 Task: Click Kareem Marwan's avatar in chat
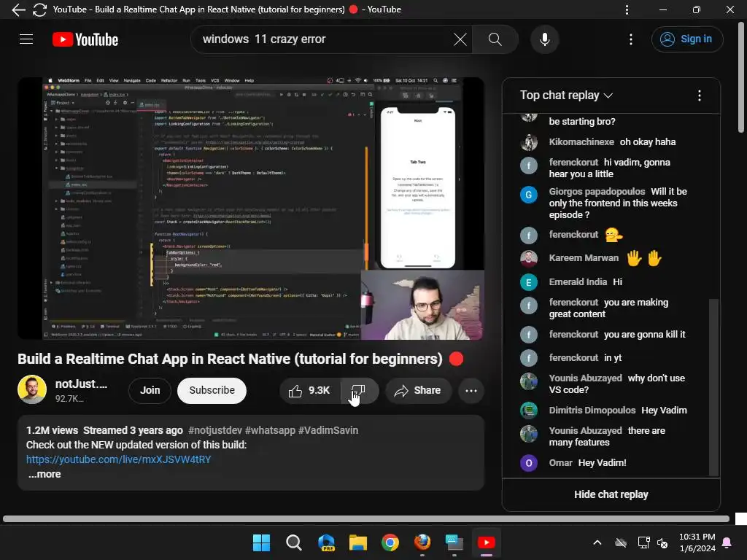click(x=528, y=258)
